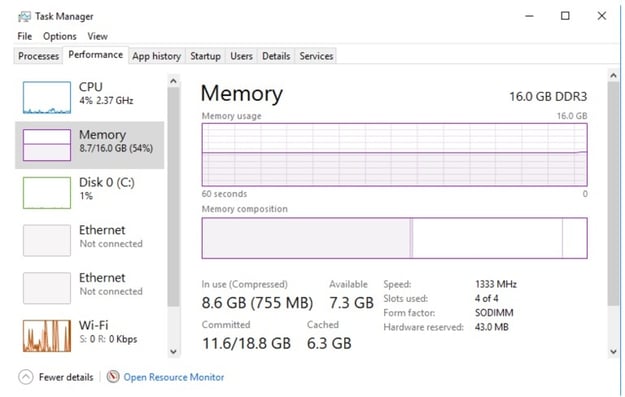The height and width of the screenshot is (397, 625).
Task: Click the CPU 4% 2.37 GHz label
Action: click(x=106, y=93)
